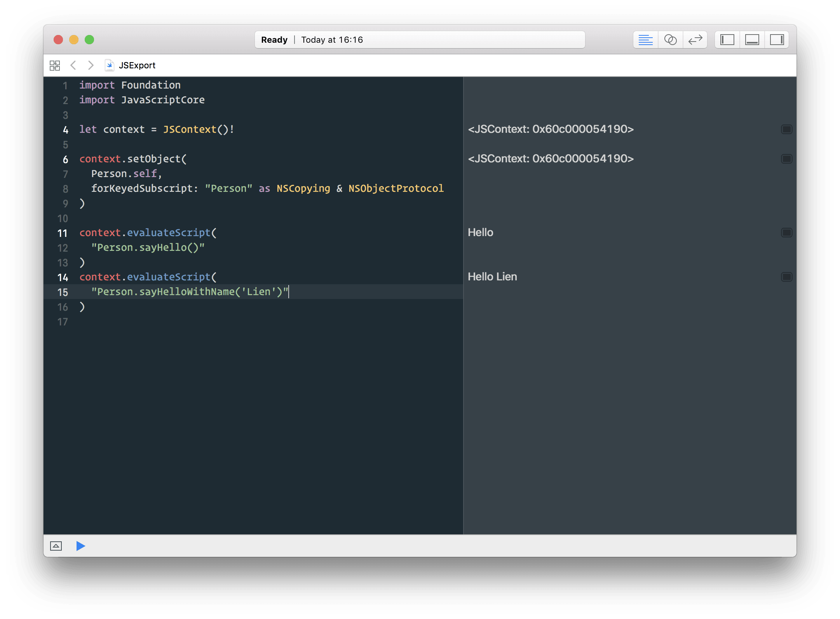Viewport: 840px width, 619px height.
Task: Show the version editor
Action: [695, 40]
